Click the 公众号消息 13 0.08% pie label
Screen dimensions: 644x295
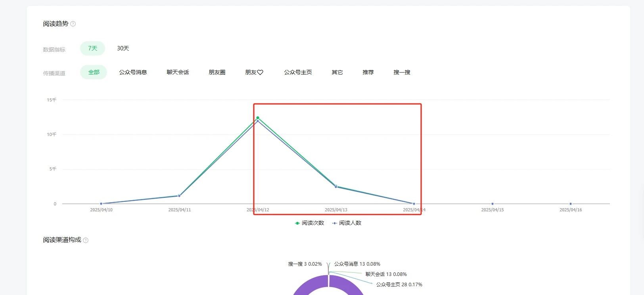pyautogui.click(x=357, y=264)
